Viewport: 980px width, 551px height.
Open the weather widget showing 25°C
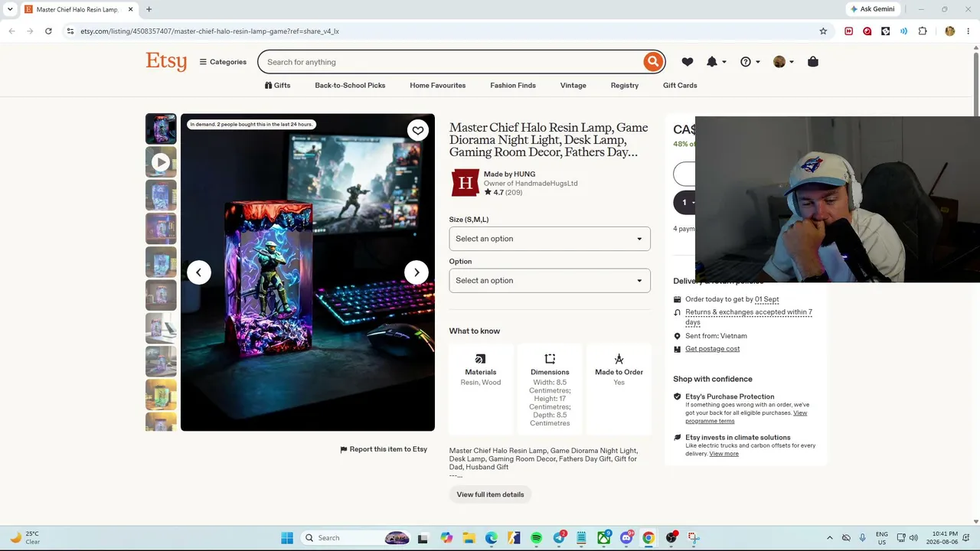tap(24, 538)
